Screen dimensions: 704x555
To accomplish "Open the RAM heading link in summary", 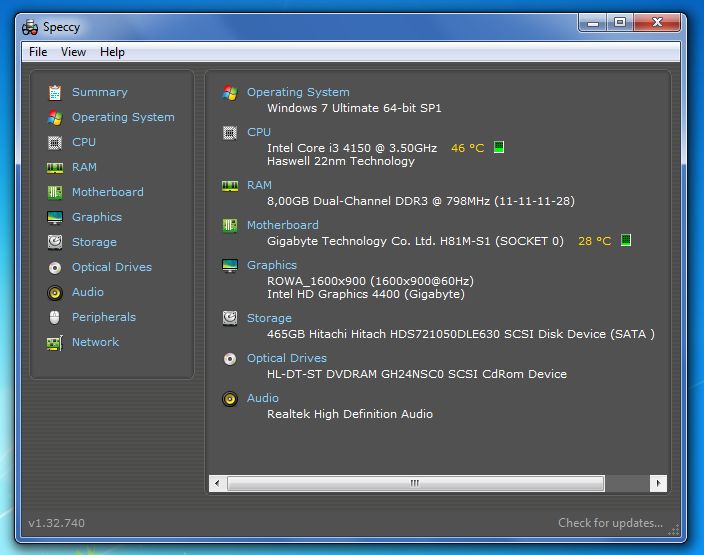I will 259,185.
